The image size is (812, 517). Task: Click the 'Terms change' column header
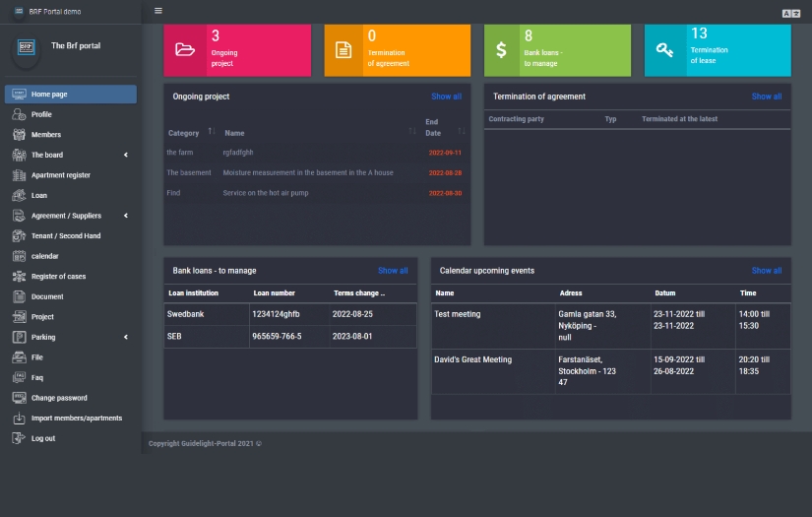(x=359, y=293)
